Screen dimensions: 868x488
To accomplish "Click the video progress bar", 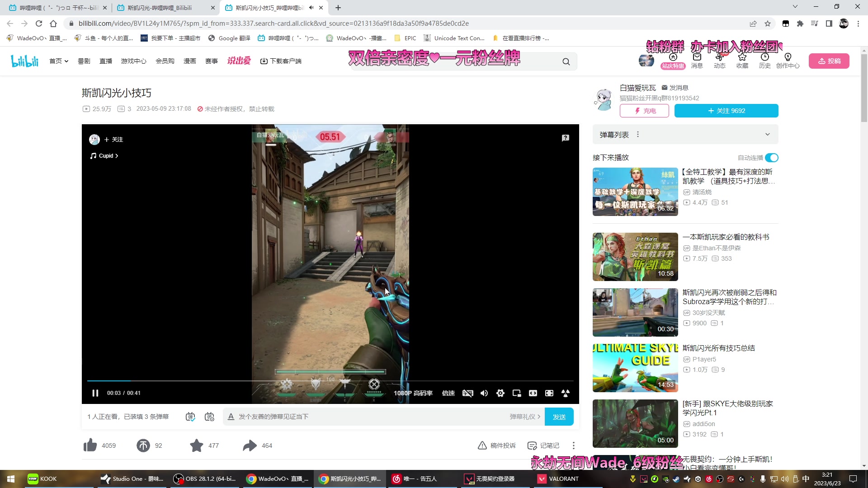I will [330, 381].
